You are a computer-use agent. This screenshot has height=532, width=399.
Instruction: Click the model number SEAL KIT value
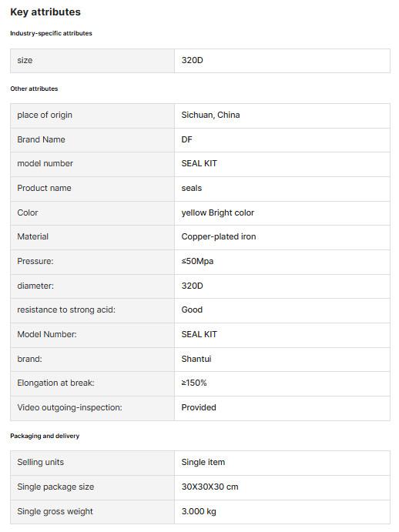[x=199, y=163]
